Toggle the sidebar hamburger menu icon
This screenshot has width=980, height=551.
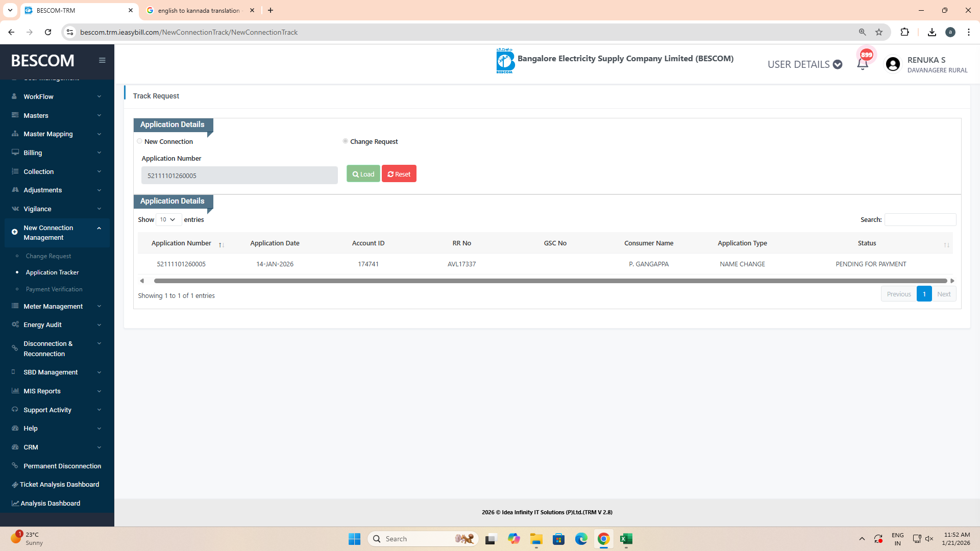point(102,60)
